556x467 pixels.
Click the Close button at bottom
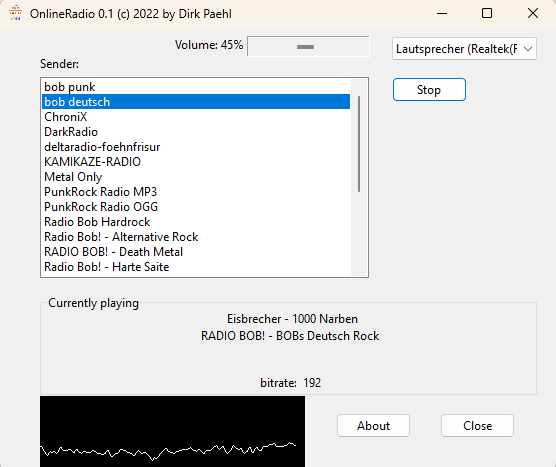pos(477,426)
